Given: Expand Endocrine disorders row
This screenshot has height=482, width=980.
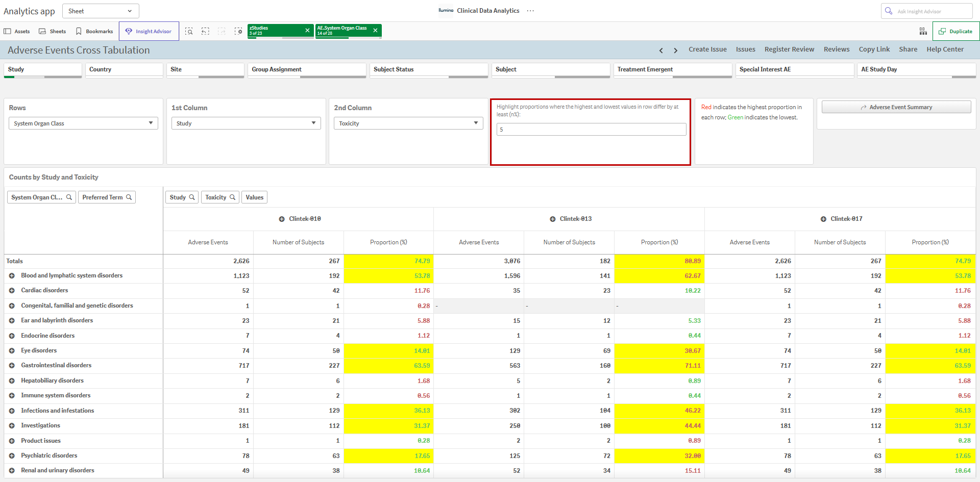Looking at the screenshot, I should (x=12, y=336).
